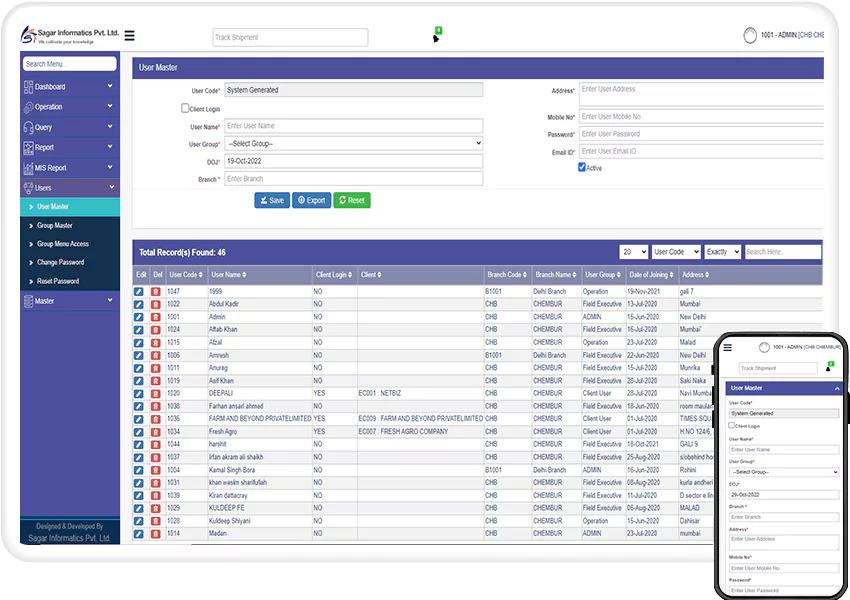Screen dimensions: 850x600
Task: Click the green Reset button
Action: (351, 200)
